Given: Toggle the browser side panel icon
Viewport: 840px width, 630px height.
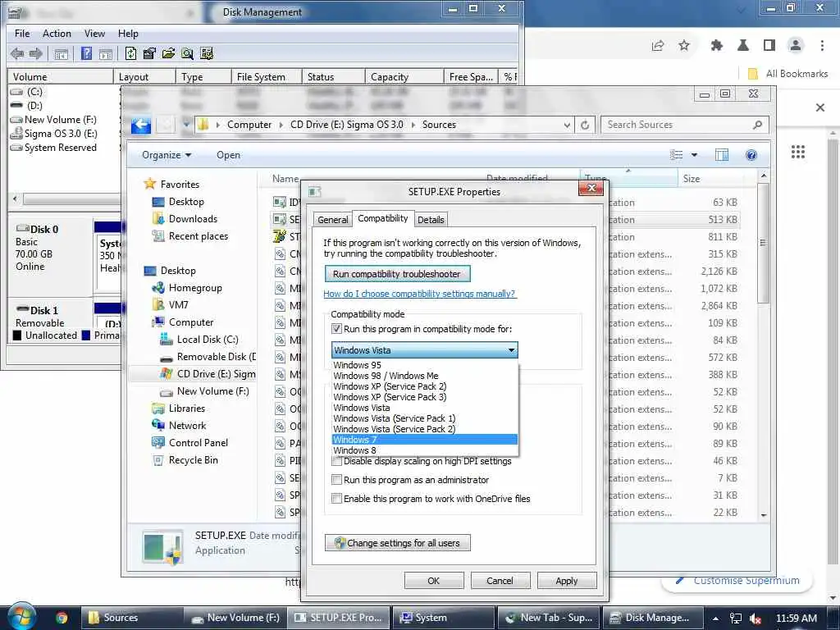Looking at the screenshot, I should 769,46.
